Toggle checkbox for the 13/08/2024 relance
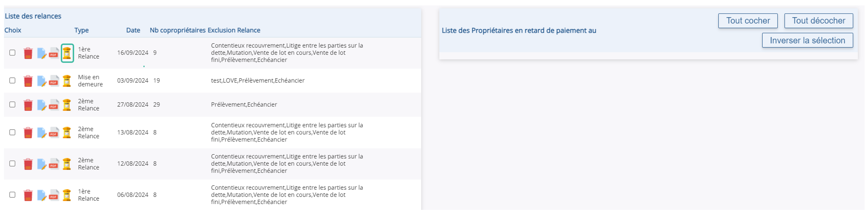The image size is (868, 215). coord(12,132)
